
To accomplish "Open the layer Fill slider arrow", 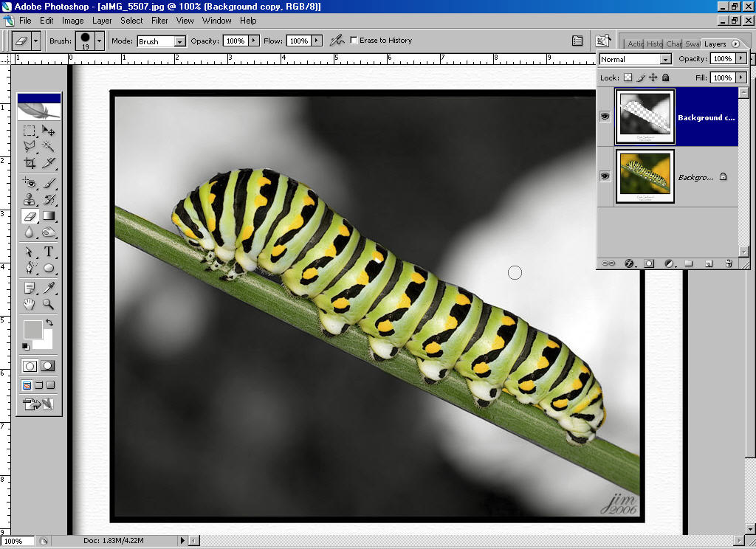I will [741, 77].
